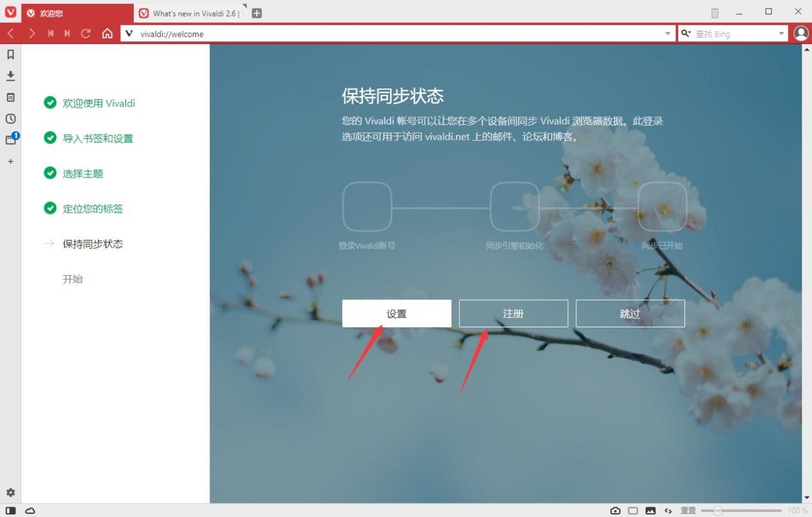Capture a page screenshot from the status bar
The height and width of the screenshot is (517, 812).
pyautogui.click(x=615, y=510)
